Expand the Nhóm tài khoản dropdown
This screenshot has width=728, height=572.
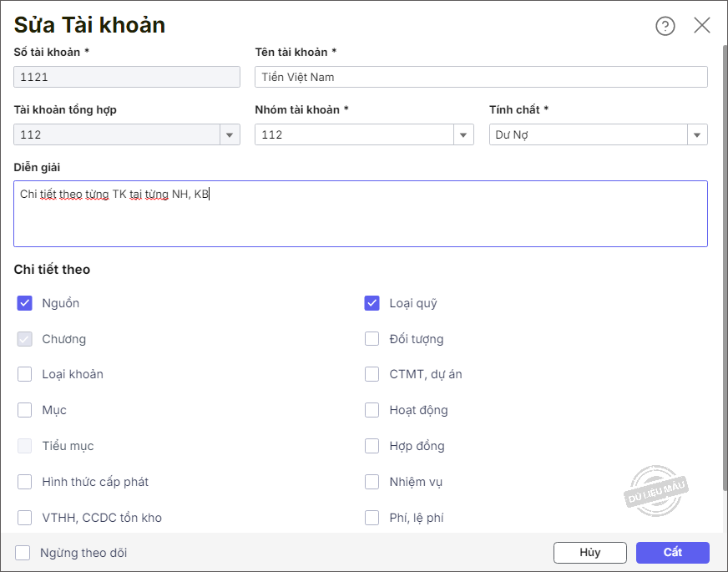click(464, 135)
